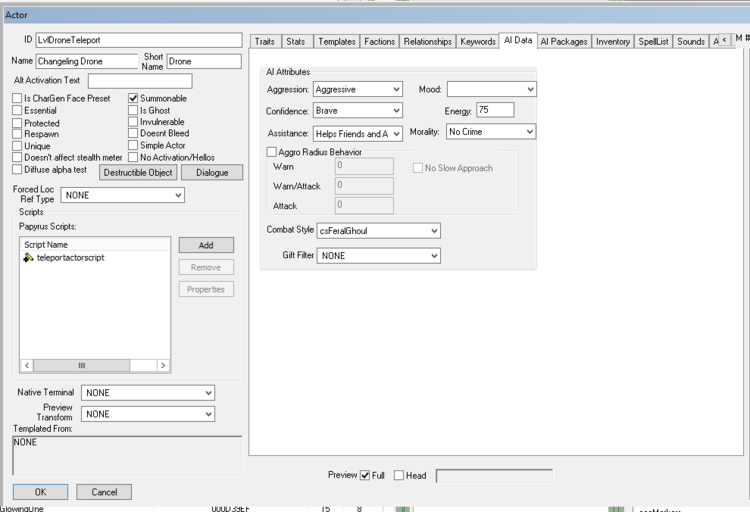Expand the Morality dropdown
The image size is (750, 512).
491,132
